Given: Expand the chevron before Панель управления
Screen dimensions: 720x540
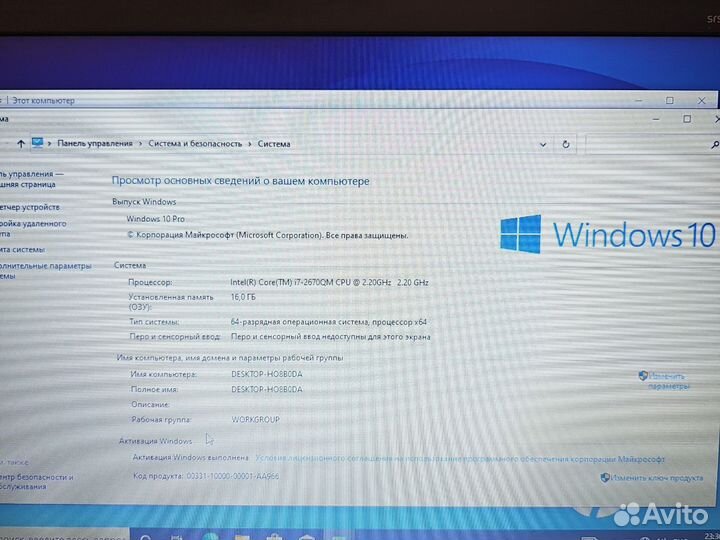Looking at the screenshot, I should pos(50,144).
